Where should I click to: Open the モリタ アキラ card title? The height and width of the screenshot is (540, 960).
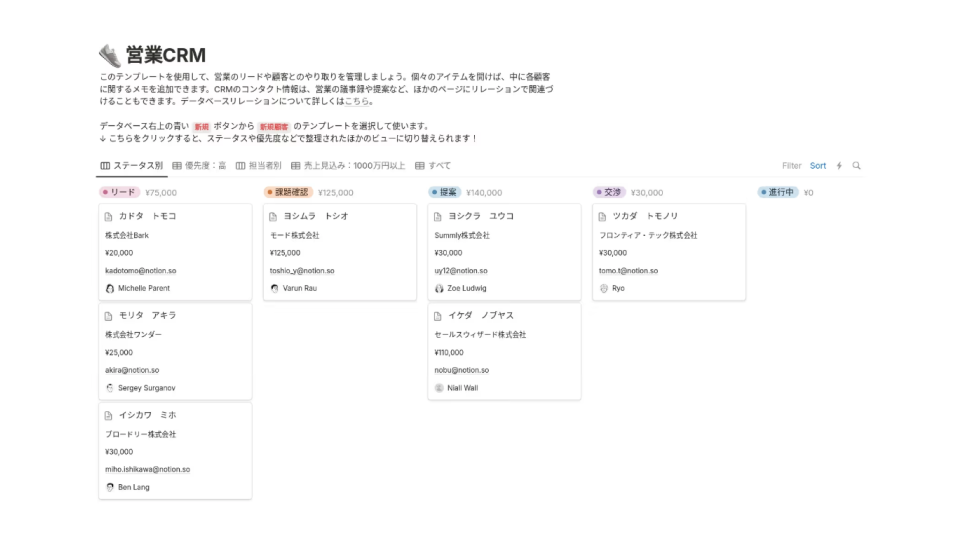coord(148,315)
